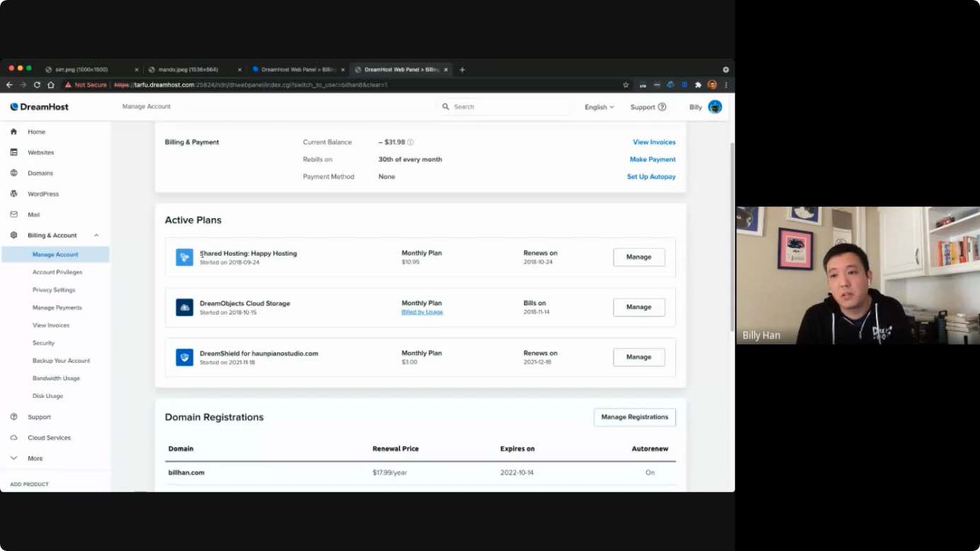Select Privacy Settings in the sidebar

point(54,290)
